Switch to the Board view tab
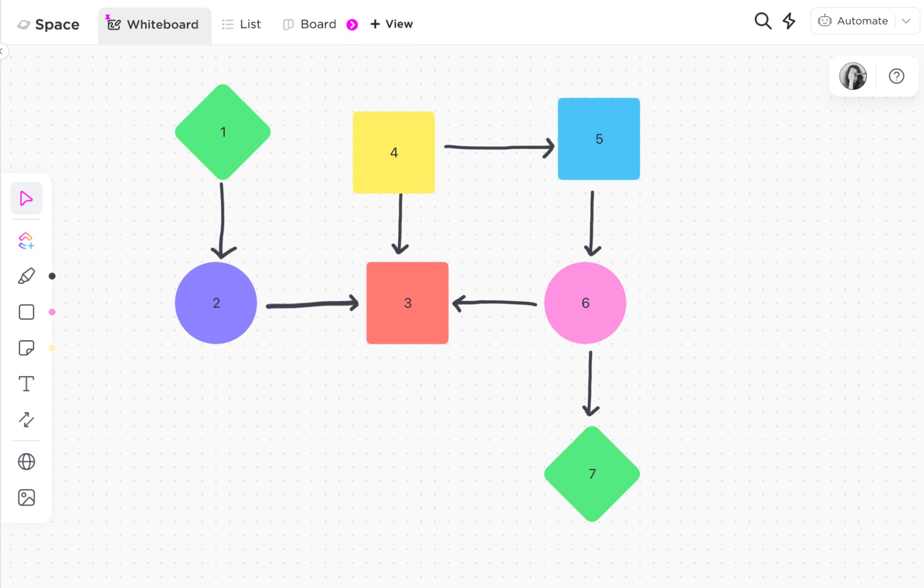The width and height of the screenshot is (924, 588). 310,24
